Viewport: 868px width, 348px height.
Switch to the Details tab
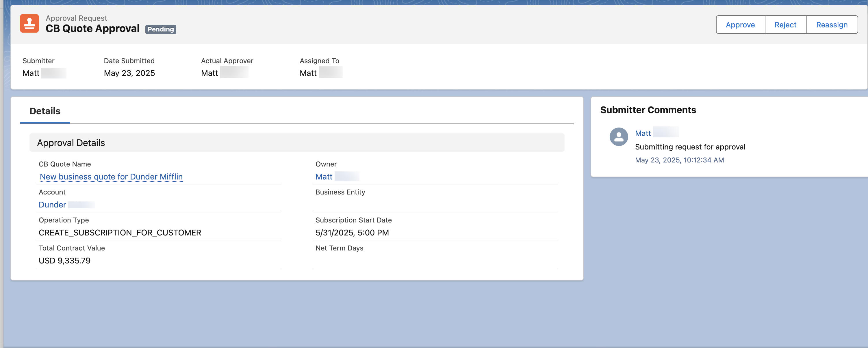tap(44, 111)
